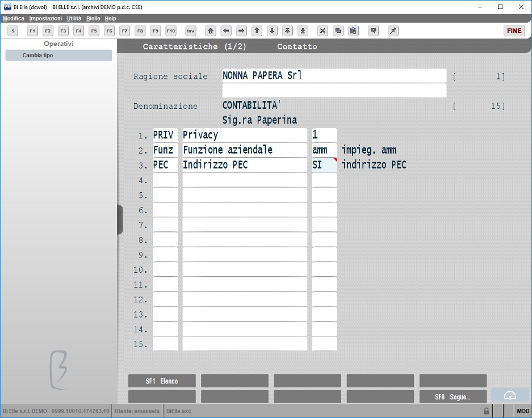Viewport: 532px width, 418px height.
Task: Open the Help menu
Action: tap(110, 18)
